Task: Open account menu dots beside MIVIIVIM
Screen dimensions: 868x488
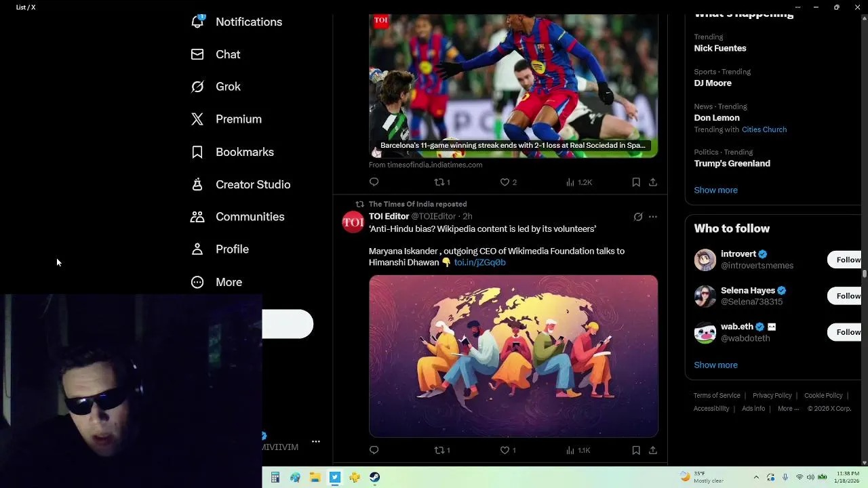Action: 316,441
